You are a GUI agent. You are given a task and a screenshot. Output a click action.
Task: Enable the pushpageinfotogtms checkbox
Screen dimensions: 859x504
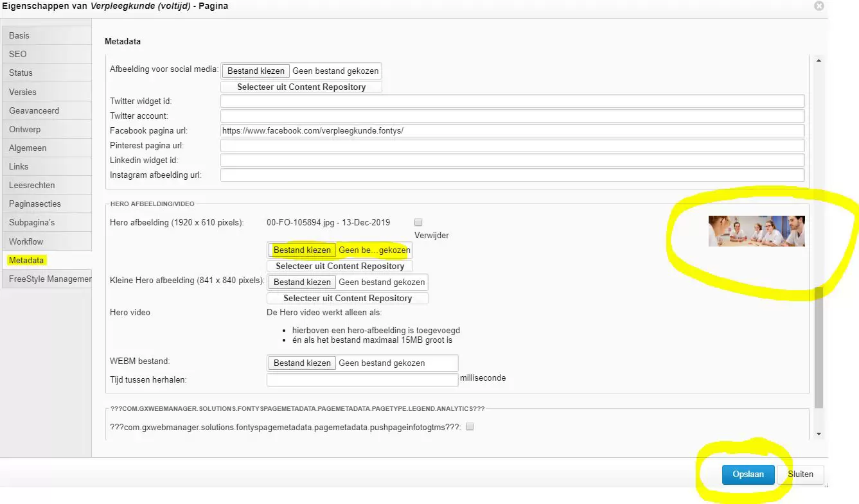pyautogui.click(x=470, y=426)
